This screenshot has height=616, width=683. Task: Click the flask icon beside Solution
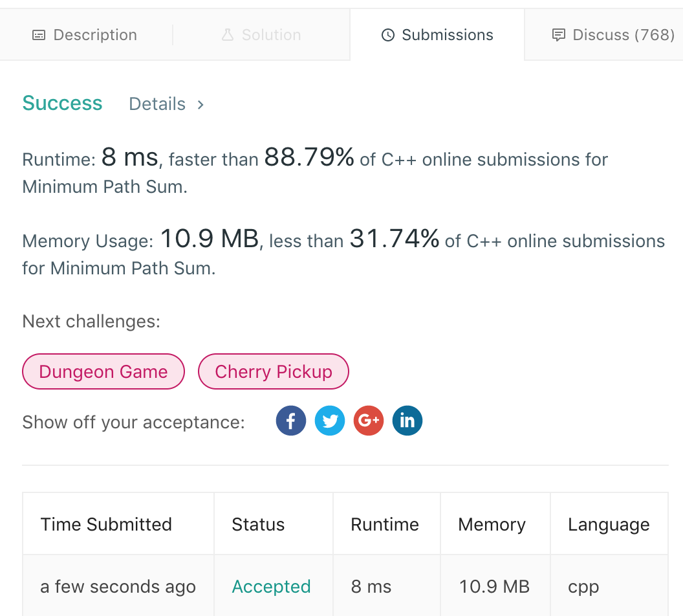pos(227,35)
